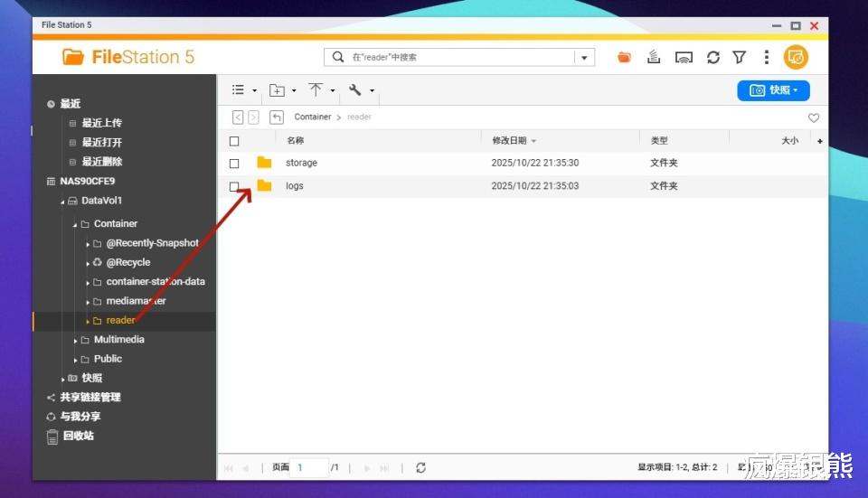
Task: Click the page number input field
Action: coord(309,467)
